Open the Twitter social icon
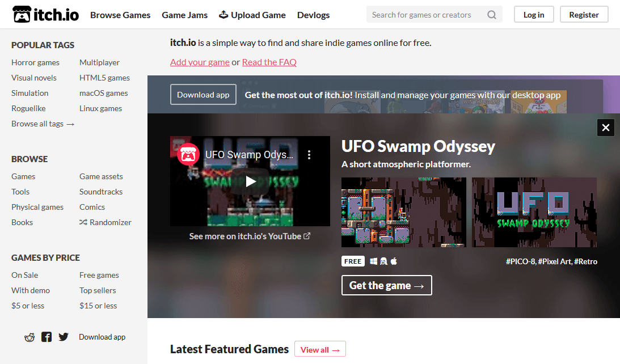620x364 pixels. [64, 337]
